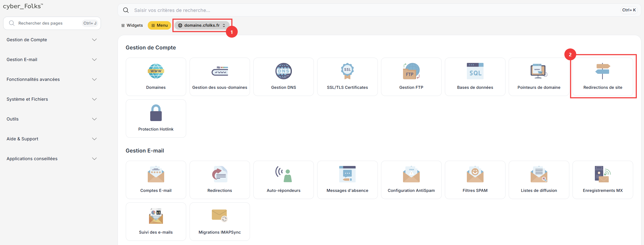The image size is (644, 245).
Task: Expand Système et Fichiers sidebar section
Action: coord(52,99)
